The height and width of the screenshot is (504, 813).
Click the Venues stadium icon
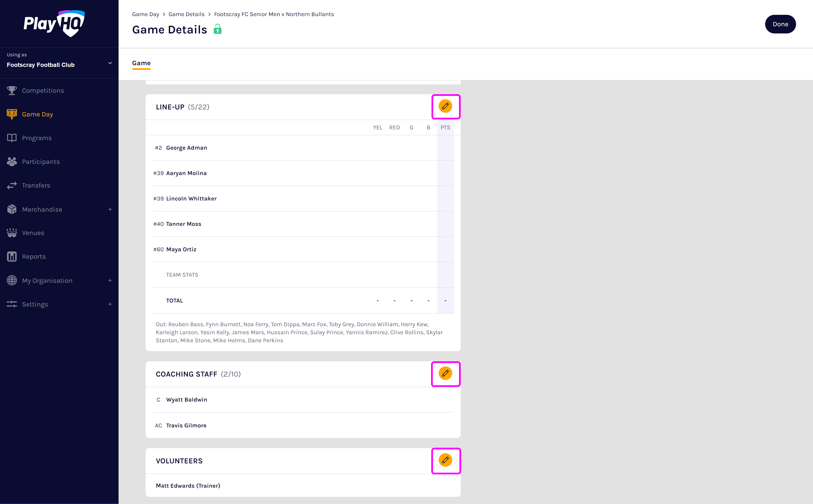pyautogui.click(x=12, y=233)
